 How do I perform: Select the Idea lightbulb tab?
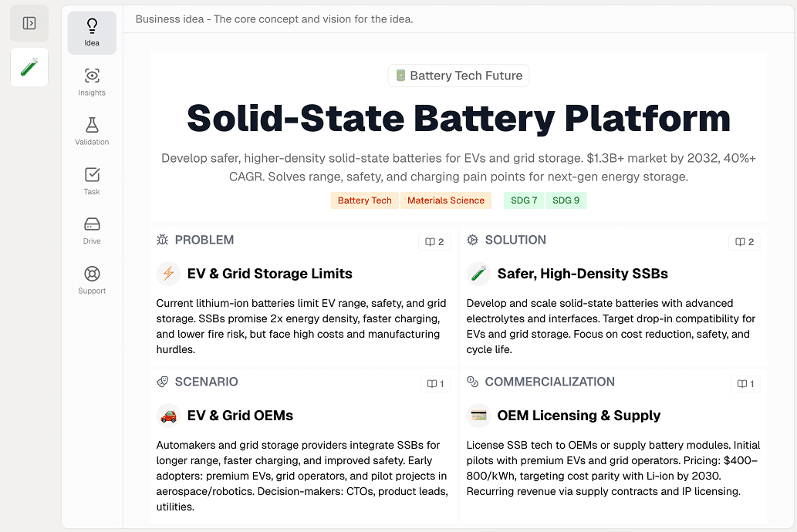[92, 33]
